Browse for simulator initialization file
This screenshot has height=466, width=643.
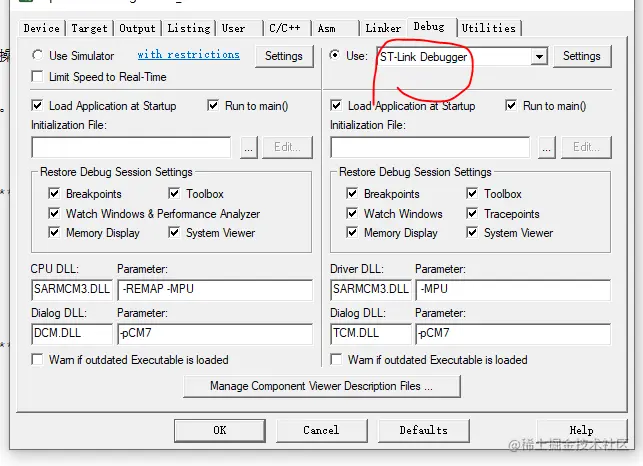click(249, 147)
